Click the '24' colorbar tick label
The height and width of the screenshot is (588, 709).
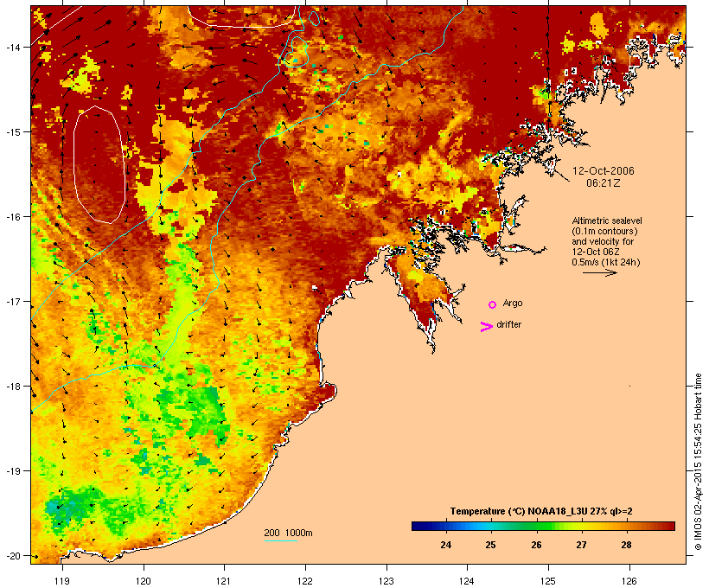445,545
